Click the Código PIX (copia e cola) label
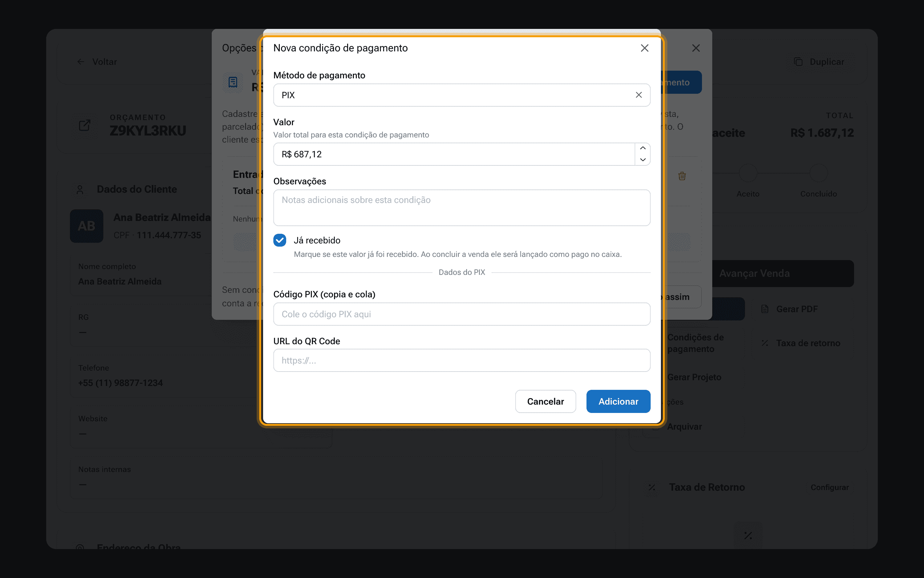Screen dimensions: 924x578 [x=324, y=294]
